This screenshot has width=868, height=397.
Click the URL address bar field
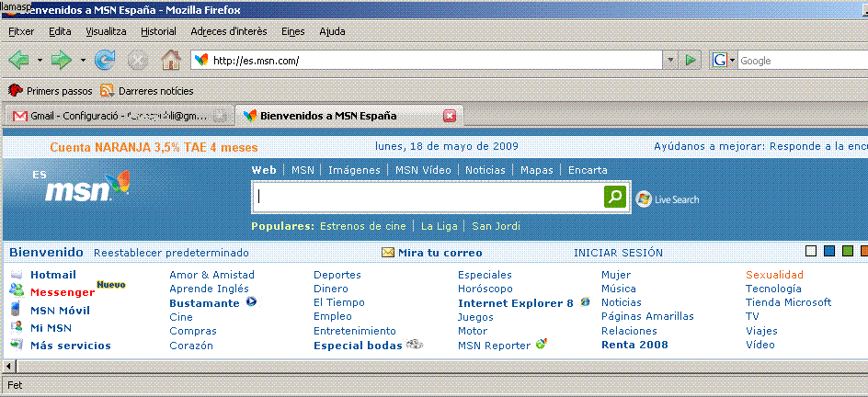(x=428, y=61)
